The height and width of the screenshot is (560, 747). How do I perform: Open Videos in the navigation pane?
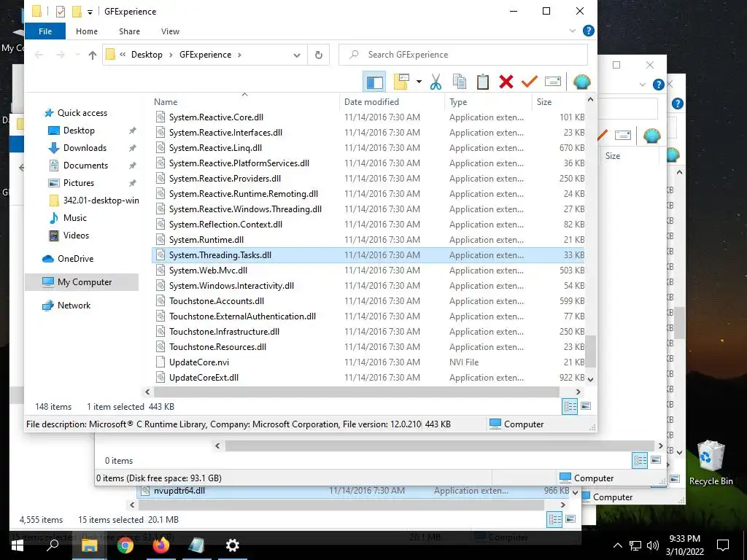(x=76, y=236)
